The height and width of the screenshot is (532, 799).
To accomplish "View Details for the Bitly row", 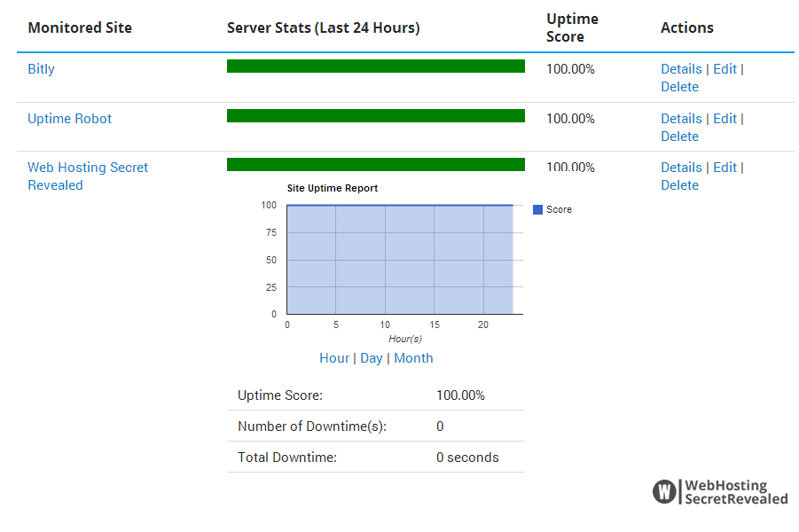I will [x=681, y=69].
